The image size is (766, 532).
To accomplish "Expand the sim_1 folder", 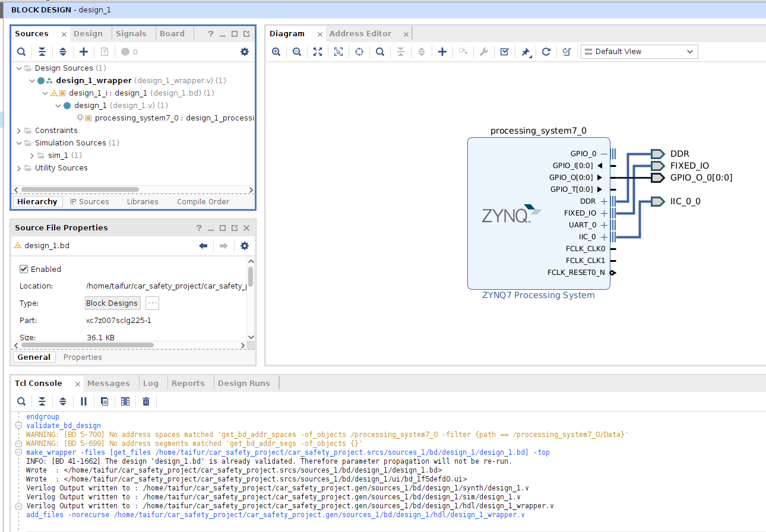I will pyautogui.click(x=32, y=156).
